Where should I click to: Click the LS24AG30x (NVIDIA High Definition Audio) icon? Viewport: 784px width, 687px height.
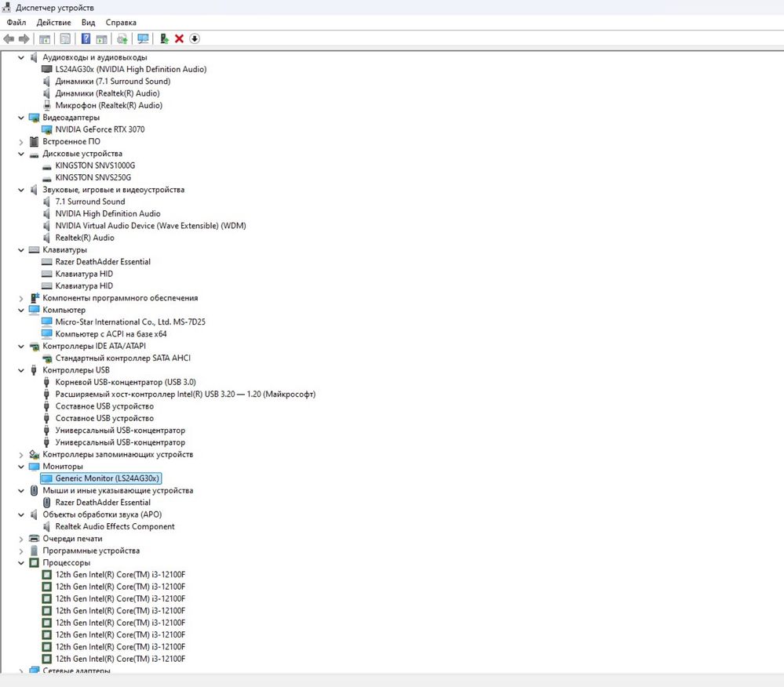[47, 70]
